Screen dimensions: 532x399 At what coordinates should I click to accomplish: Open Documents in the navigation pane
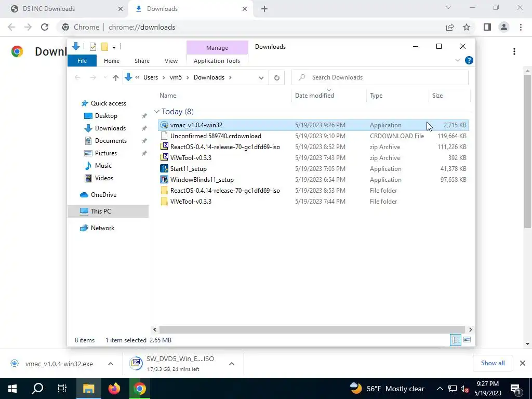[111, 141]
